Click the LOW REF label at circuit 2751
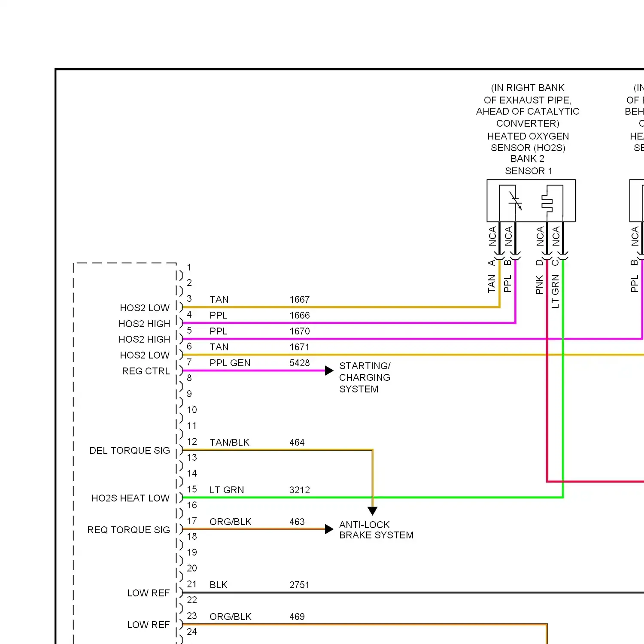 tap(149, 593)
